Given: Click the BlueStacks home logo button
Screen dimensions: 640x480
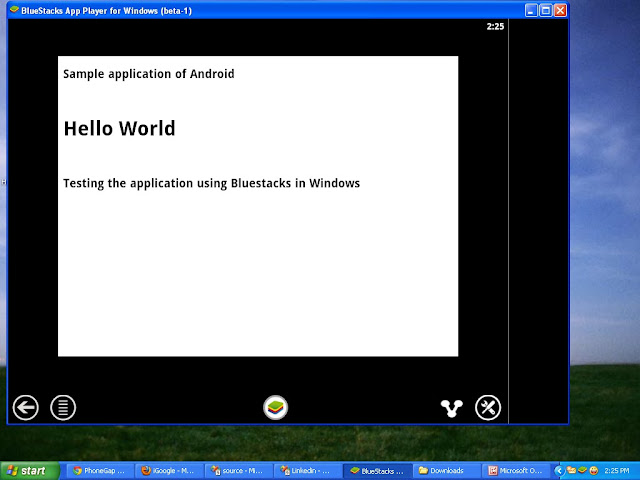Looking at the screenshot, I should pos(276,407).
